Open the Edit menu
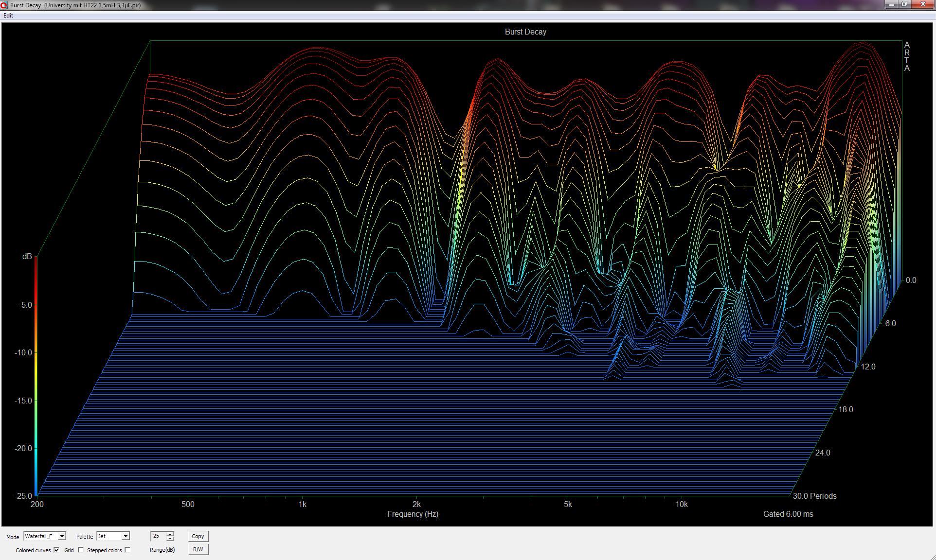Viewport: 936px width, 560px height. [8, 16]
